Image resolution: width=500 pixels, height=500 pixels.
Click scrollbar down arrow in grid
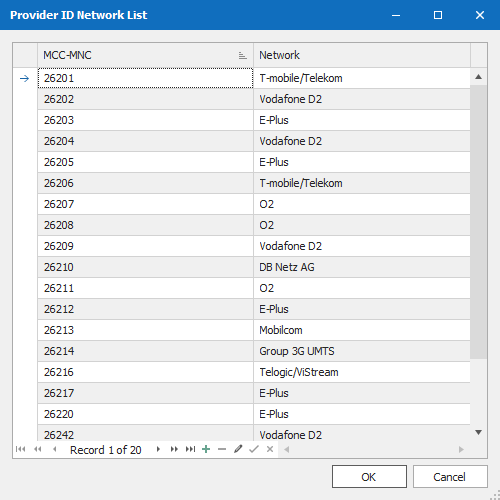[x=478, y=432]
